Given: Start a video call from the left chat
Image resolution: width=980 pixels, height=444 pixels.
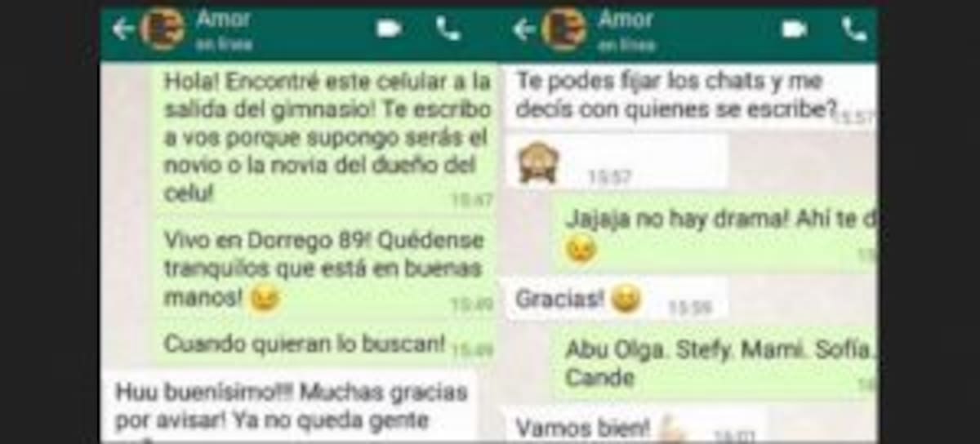Looking at the screenshot, I should click(388, 29).
